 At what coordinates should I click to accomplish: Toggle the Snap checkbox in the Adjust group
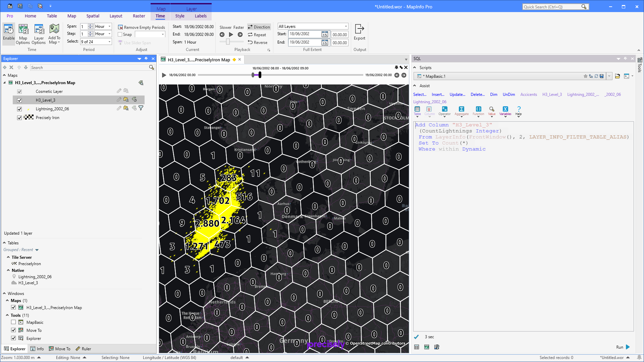pyautogui.click(x=120, y=34)
